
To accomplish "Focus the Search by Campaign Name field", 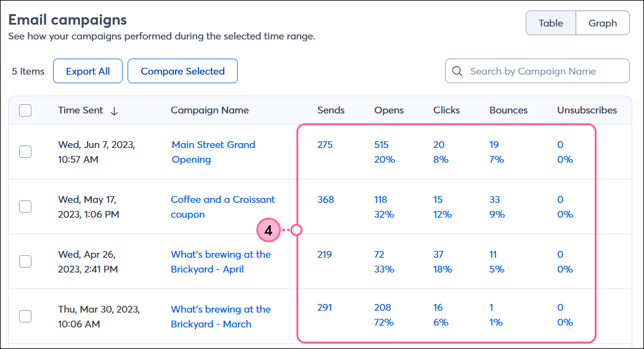I will (x=537, y=71).
